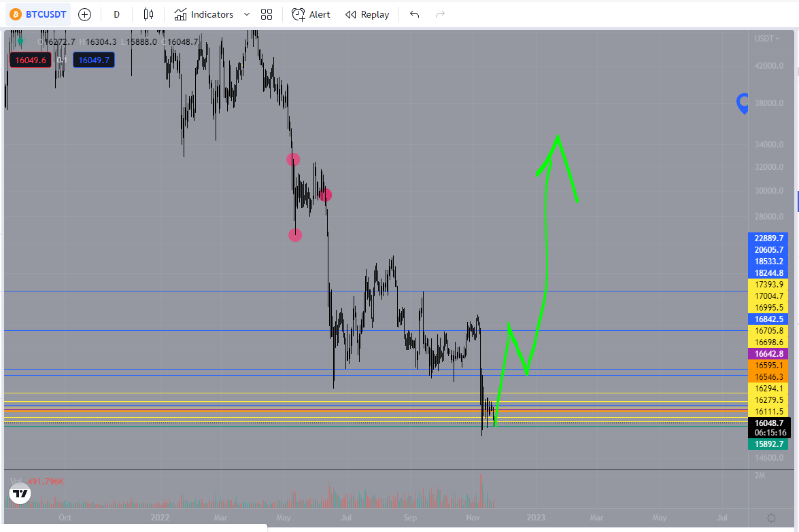The height and width of the screenshot is (532, 799).
Task: Redo the chart action
Action: tap(440, 14)
